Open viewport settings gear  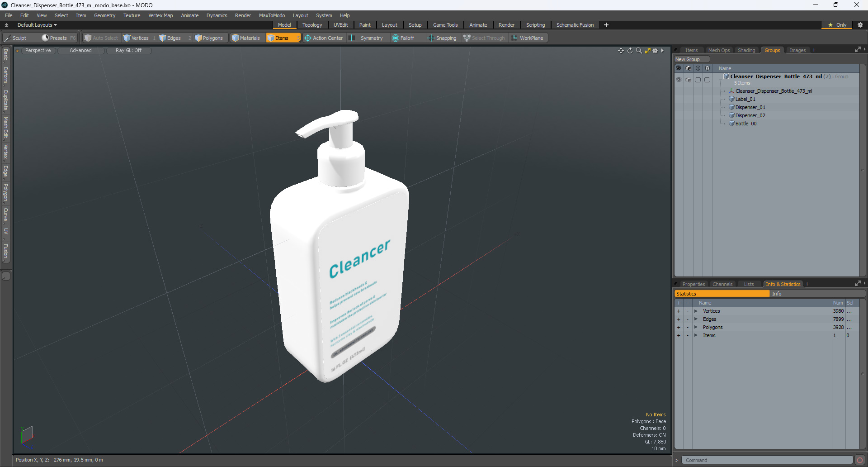pos(655,51)
